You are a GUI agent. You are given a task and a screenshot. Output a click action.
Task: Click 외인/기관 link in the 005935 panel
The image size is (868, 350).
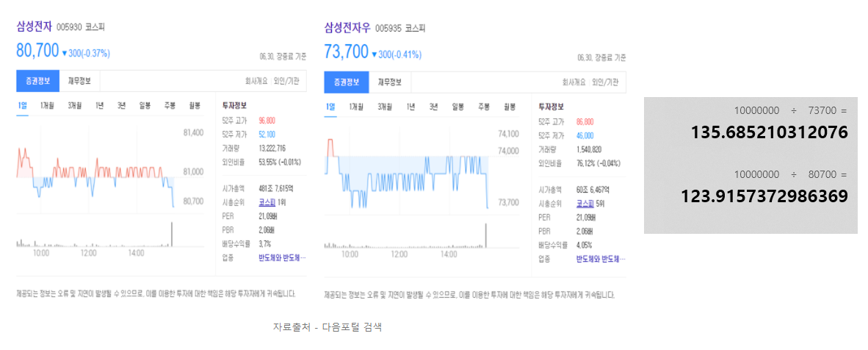[605, 82]
